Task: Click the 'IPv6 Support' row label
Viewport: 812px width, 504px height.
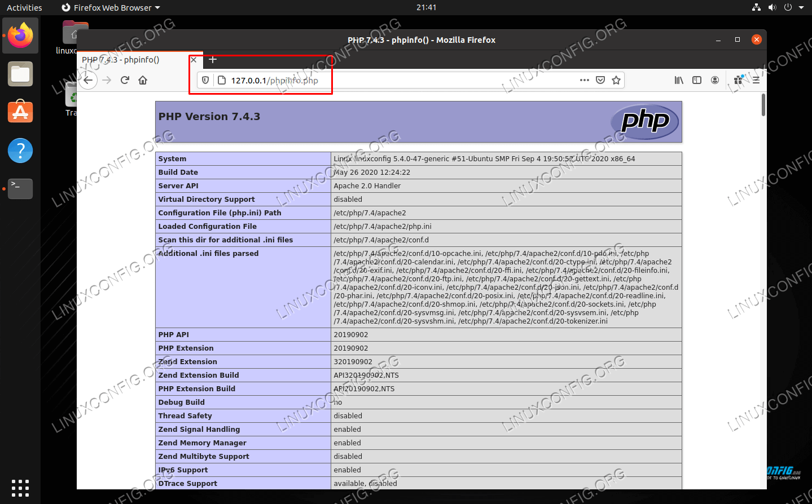Action: (183, 470)
